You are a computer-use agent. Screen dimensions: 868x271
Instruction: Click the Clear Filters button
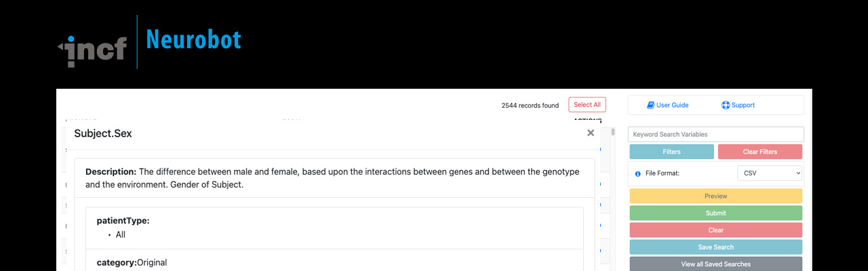(x=759, y=152)
